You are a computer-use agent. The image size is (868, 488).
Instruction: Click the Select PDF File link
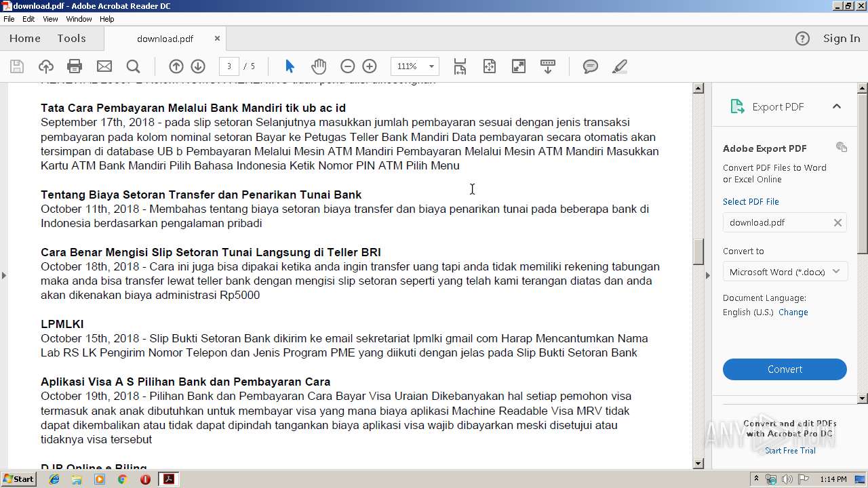tap(751, 201)
